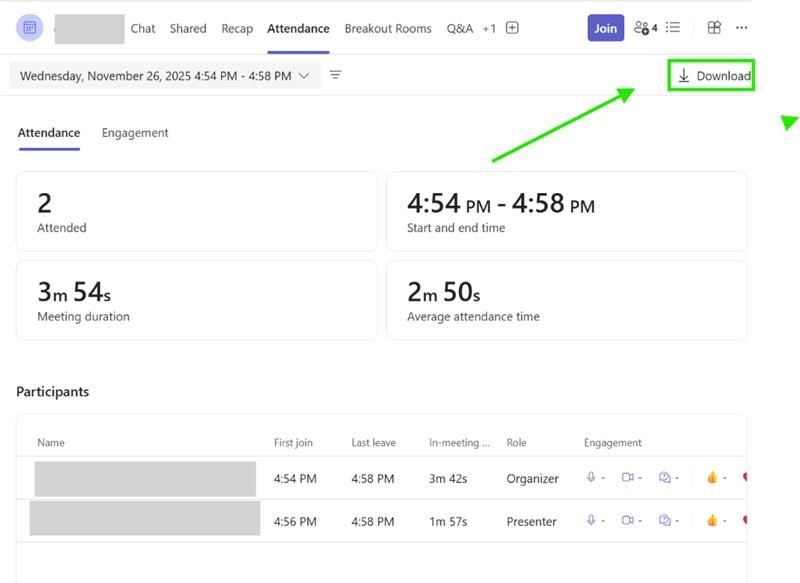Open the Chat tab
Image resolution: width=800 pixels, height=583 pixels.
[x=143, y=29]
